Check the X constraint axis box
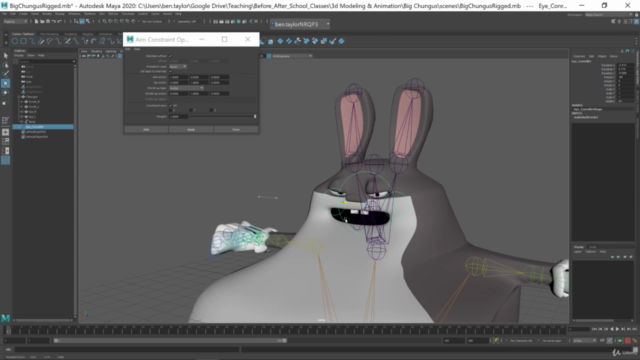The width and height of the screenshot is (640, 360). click(170, 110)
